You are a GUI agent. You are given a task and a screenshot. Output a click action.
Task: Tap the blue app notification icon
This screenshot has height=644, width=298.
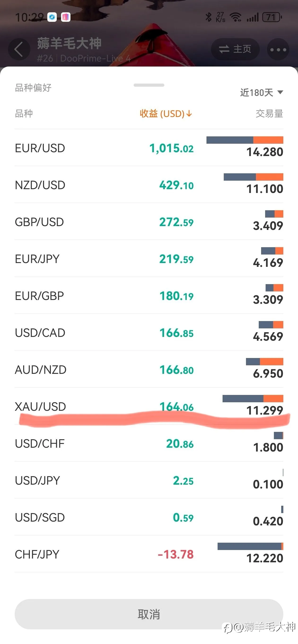52,17
